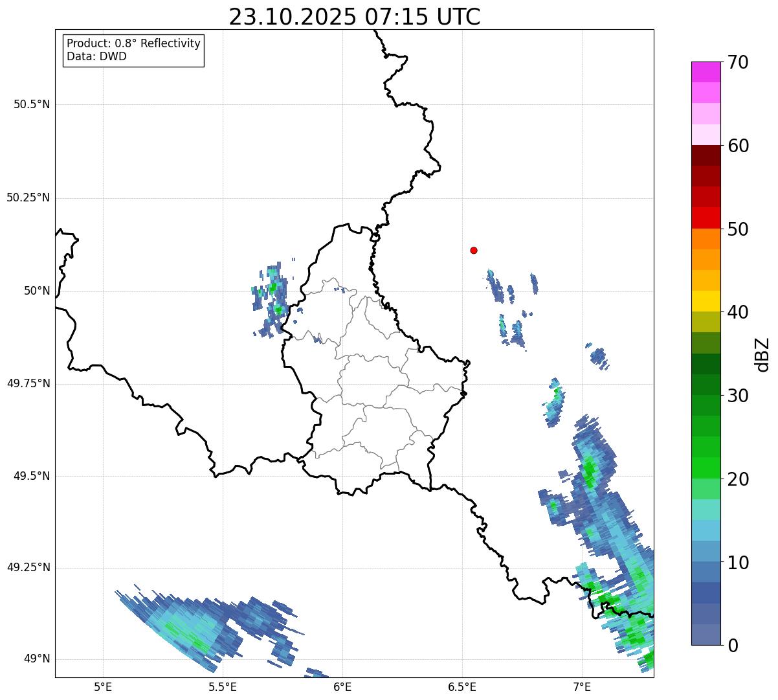Image resolution: width=778 pixels, height=700 pixels.
Task: Click the magenta top colorbar segment
Action: (x=706, y=72)
